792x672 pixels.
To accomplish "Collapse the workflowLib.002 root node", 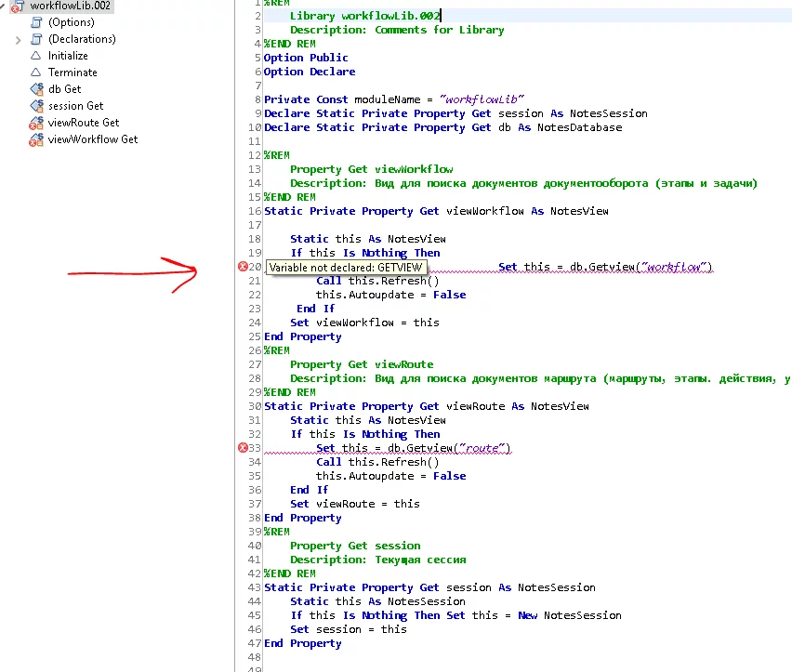I will (x=4, y=7).
